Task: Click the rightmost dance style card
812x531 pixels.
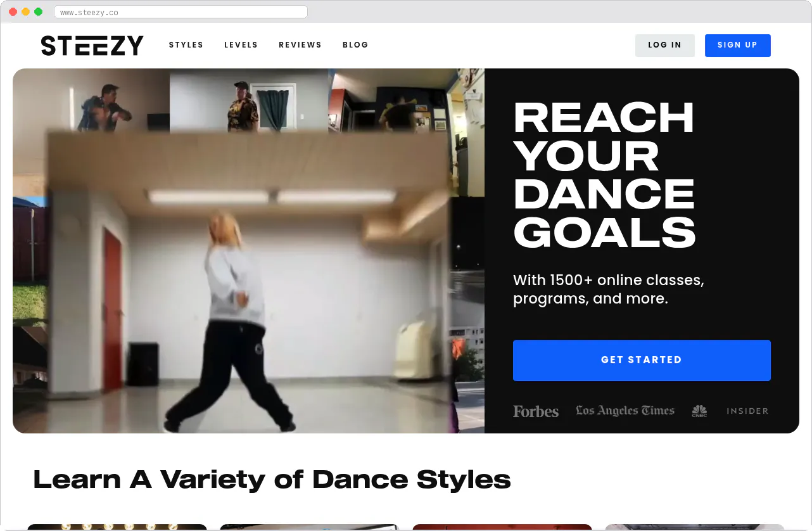Action: point(694,527)
